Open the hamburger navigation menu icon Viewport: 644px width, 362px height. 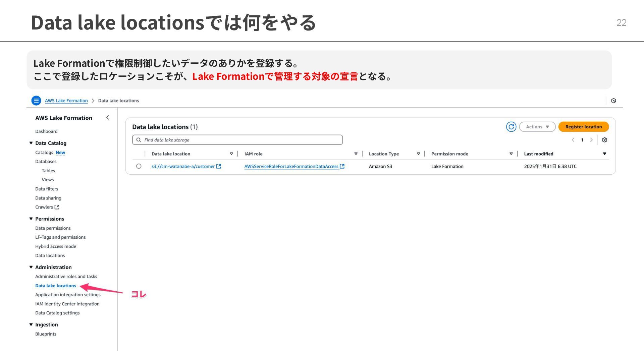click(36, 101)
